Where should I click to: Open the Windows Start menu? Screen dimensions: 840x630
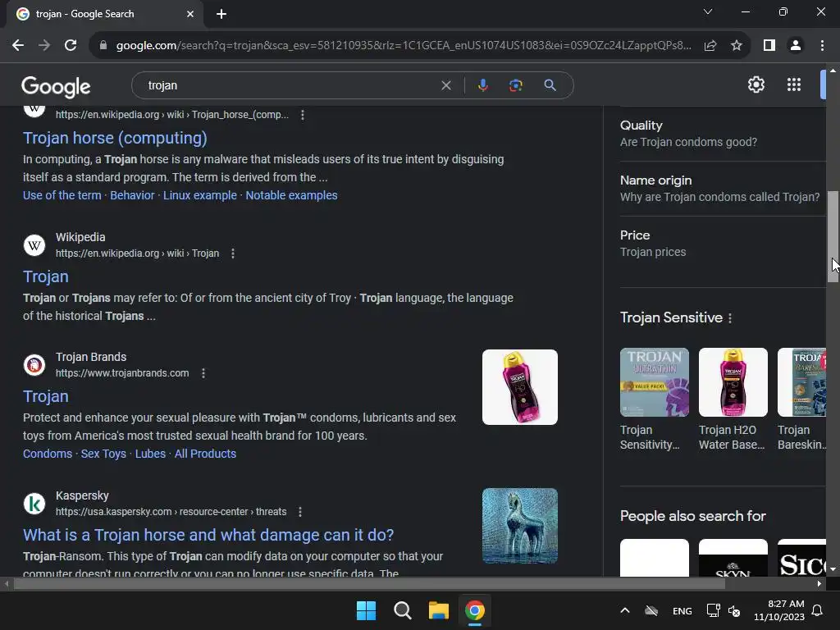(x=367, y=610)
